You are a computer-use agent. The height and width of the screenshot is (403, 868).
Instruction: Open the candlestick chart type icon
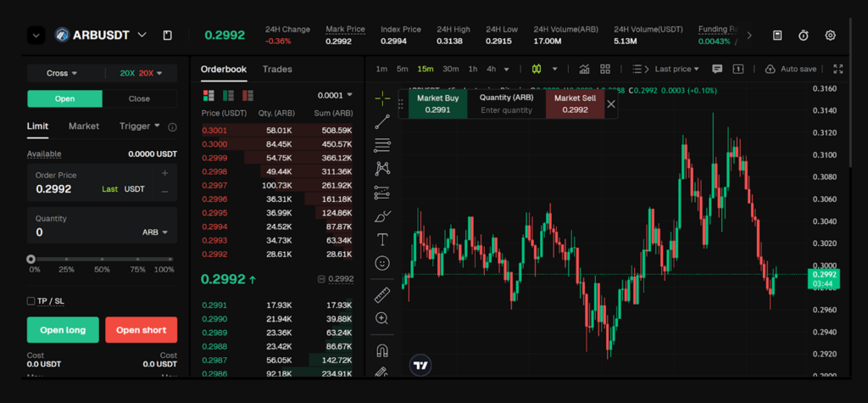pos(536,69)
